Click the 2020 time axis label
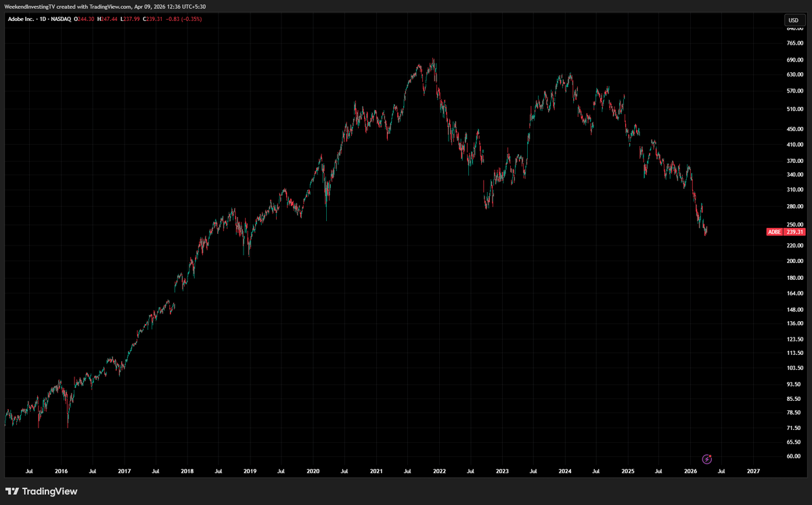 point(313,471)
